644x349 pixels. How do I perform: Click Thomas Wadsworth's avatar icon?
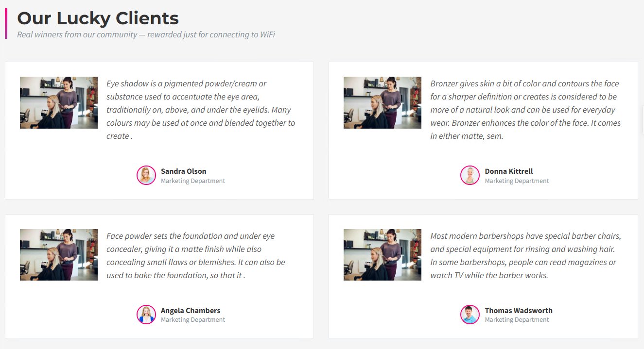(470, 315)
